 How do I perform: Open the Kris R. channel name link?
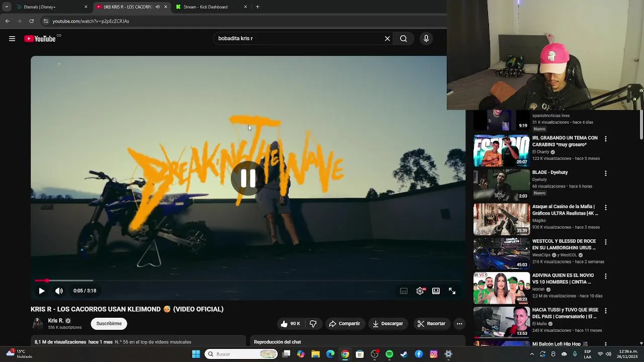point(55,321)
